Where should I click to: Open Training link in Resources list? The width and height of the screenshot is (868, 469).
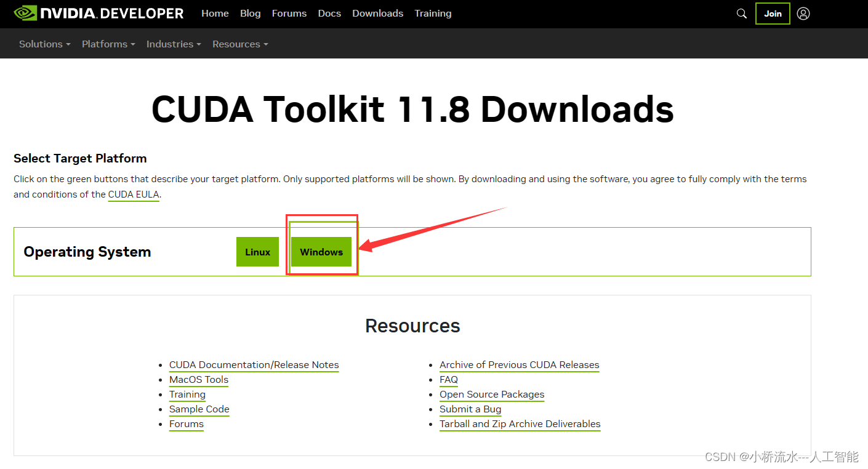point(187,395)
